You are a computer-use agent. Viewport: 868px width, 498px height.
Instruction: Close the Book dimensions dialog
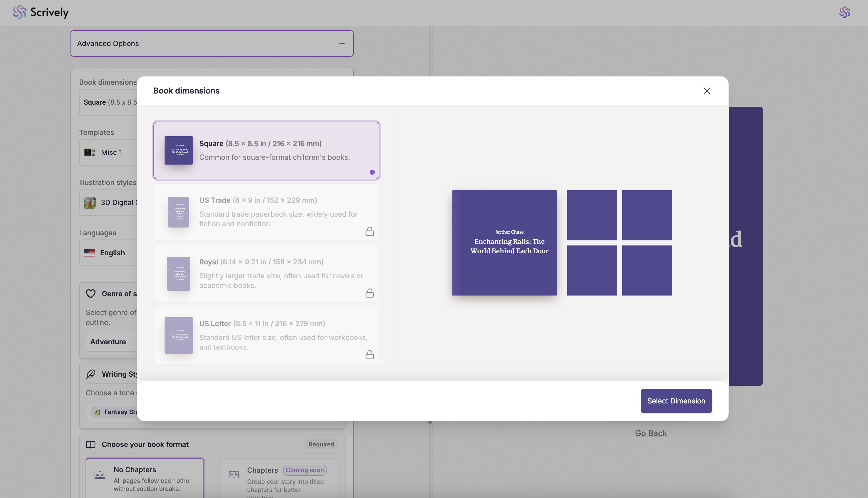pyautogui.click(x=706, y=91)
